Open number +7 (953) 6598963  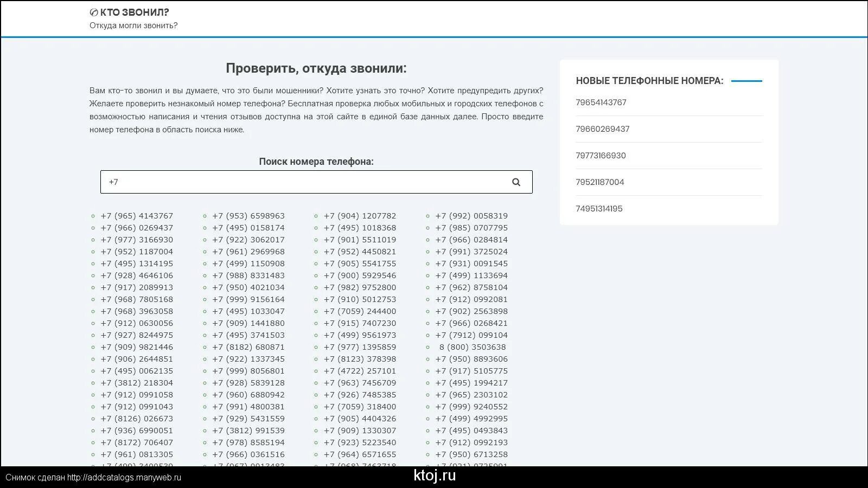tap(248, 216)
